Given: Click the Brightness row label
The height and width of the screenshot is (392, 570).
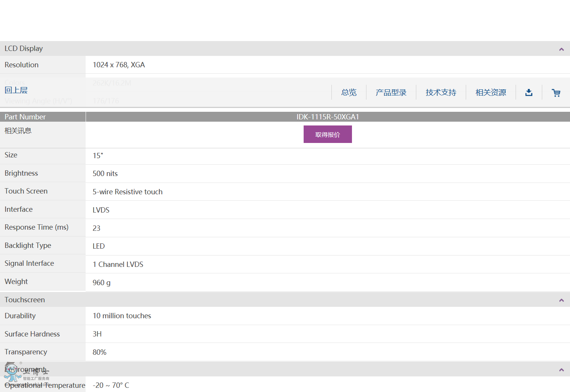Looking at the screenshot, I should click(21, 173).
